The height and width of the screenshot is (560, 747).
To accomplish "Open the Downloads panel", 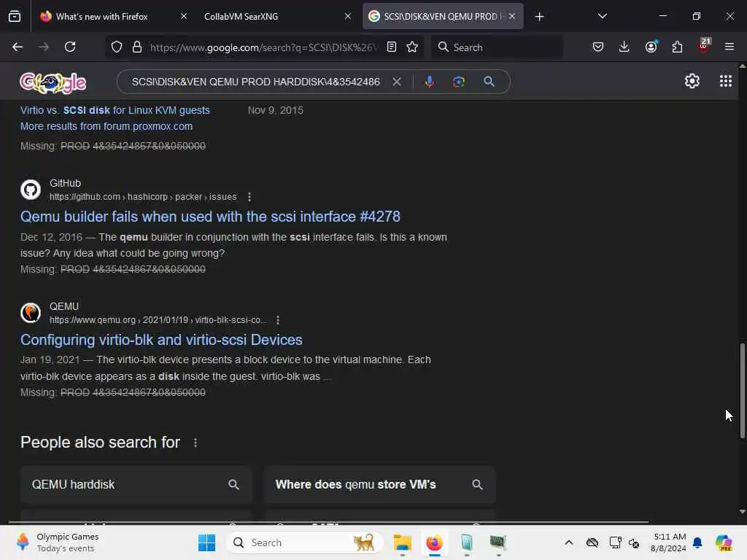I will (624, 47).
